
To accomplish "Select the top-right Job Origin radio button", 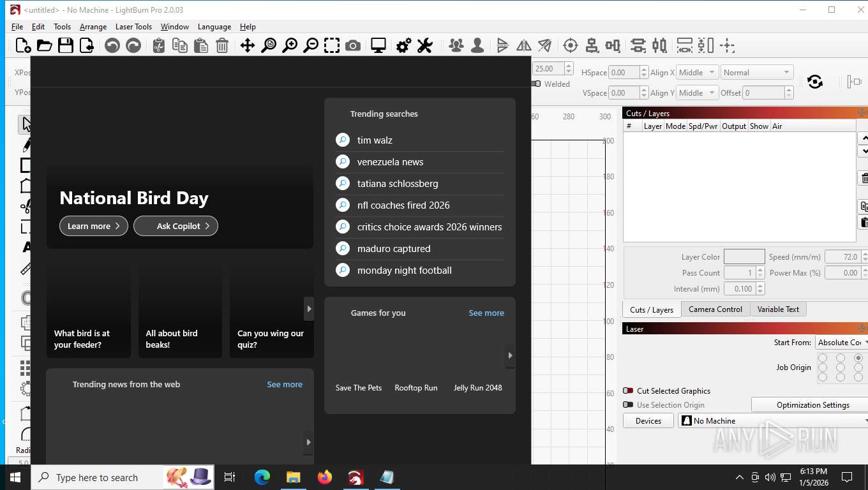I will tap(858, 358).
